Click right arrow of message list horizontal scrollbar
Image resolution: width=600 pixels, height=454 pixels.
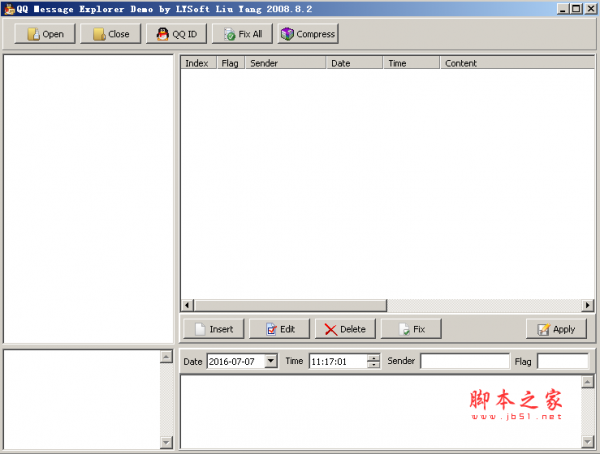pos(587,305)
